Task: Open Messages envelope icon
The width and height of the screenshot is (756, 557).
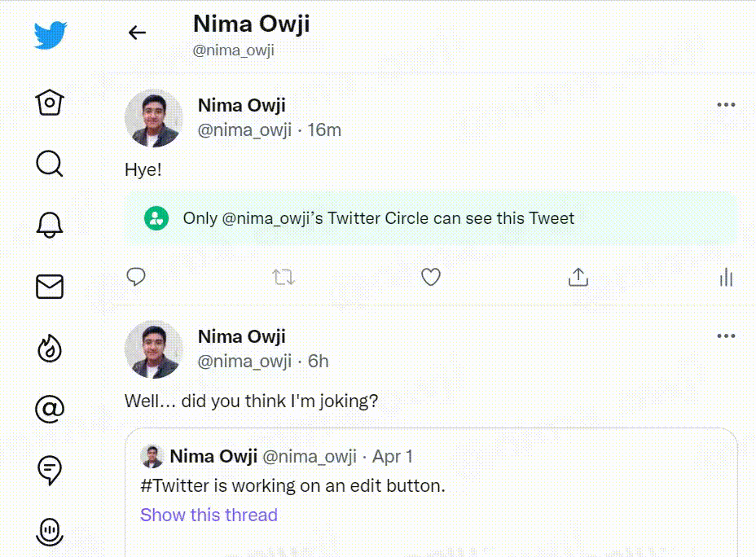Action: pyautogui.click(x=50, y=287)
